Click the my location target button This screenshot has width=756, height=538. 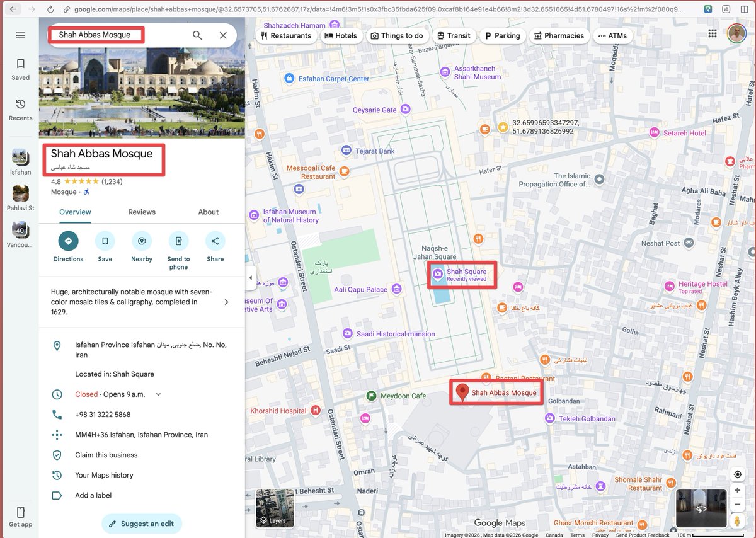tap(737, 474)
